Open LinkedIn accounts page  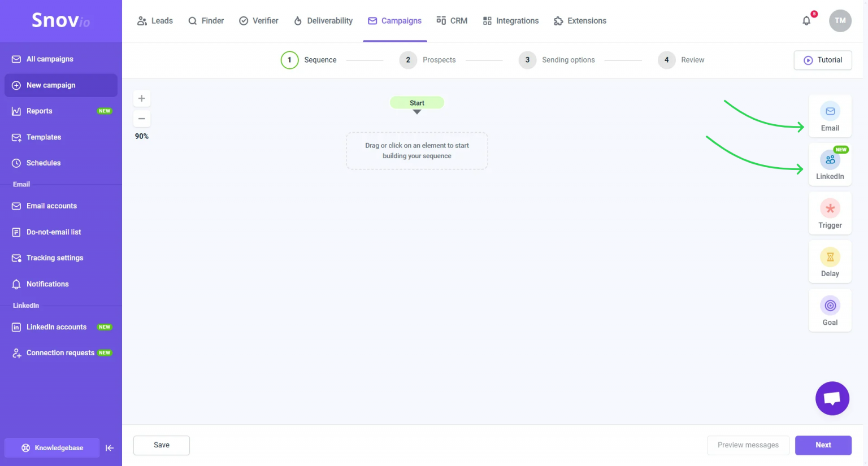61,327
